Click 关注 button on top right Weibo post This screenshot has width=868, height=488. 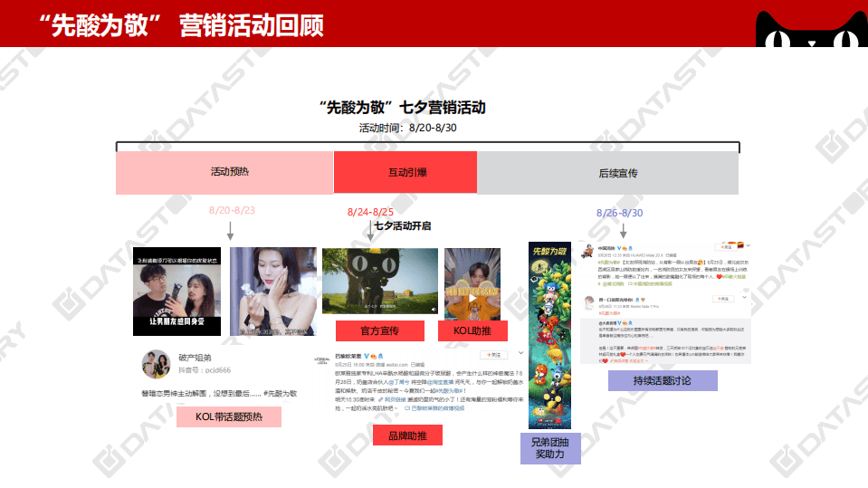click(726, 247)
